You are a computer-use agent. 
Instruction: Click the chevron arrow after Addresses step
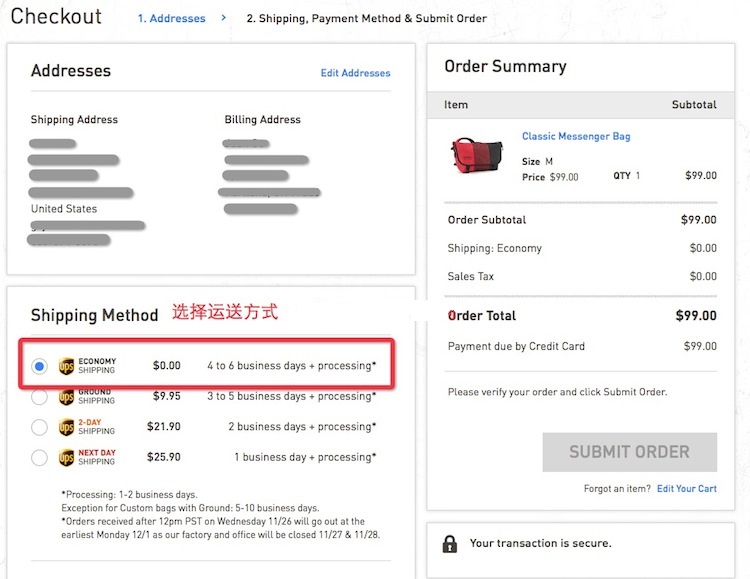coord(223,18)
